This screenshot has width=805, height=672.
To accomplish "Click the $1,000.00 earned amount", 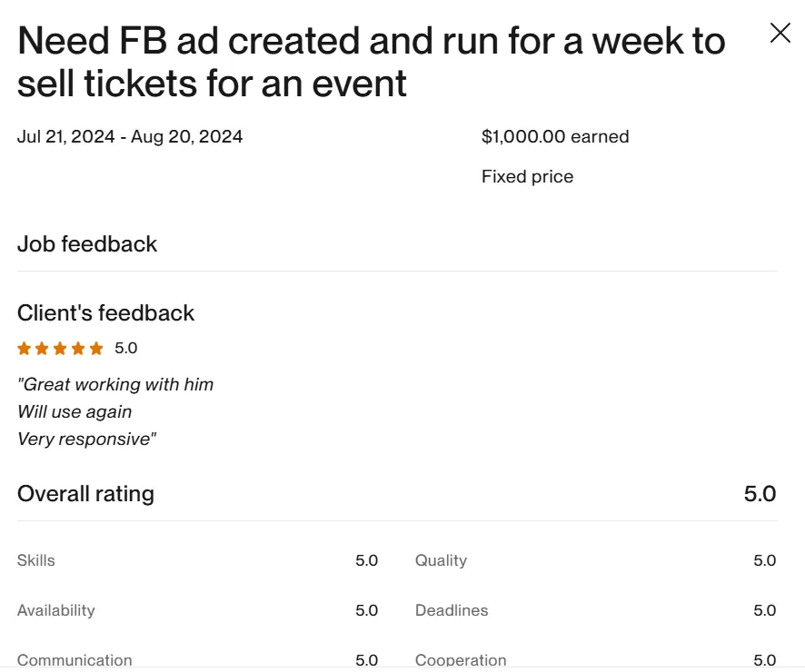I will (x=555, y=136).
